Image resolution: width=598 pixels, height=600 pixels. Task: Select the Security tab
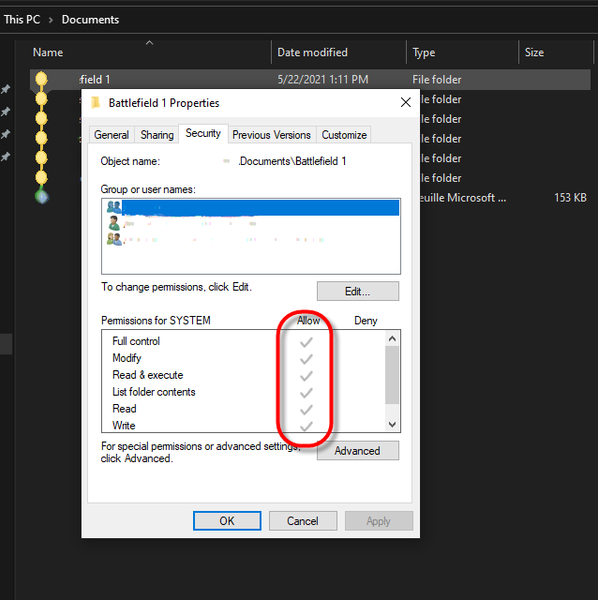(x=203, y=133)
